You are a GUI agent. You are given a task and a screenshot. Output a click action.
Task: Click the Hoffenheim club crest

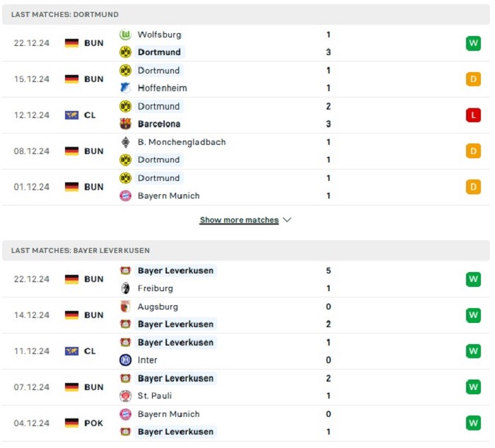(125, 88)
